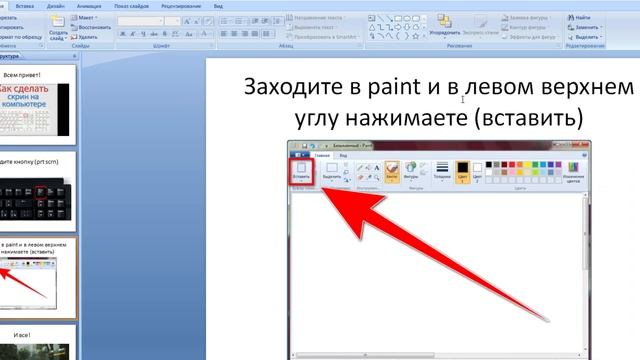
Task: Toggle bold formatting (Ж)
Action: coord(122,34)
